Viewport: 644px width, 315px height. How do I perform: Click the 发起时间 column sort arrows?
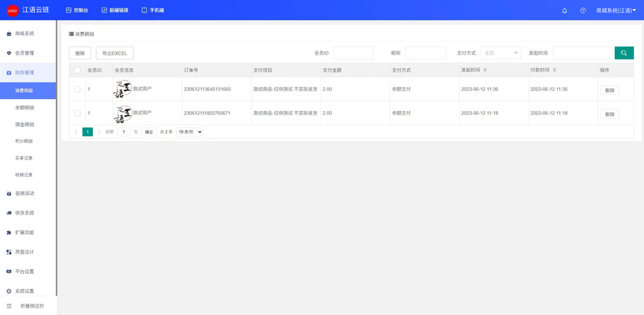point(484,70)
